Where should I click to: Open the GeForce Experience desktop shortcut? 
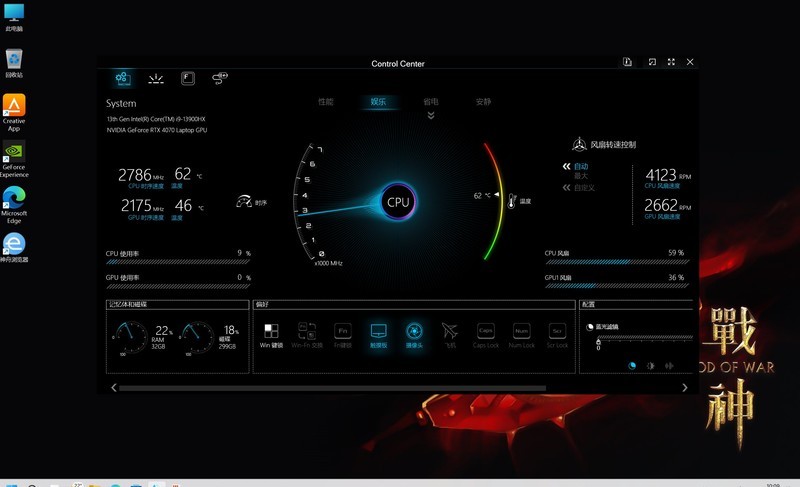14,159
